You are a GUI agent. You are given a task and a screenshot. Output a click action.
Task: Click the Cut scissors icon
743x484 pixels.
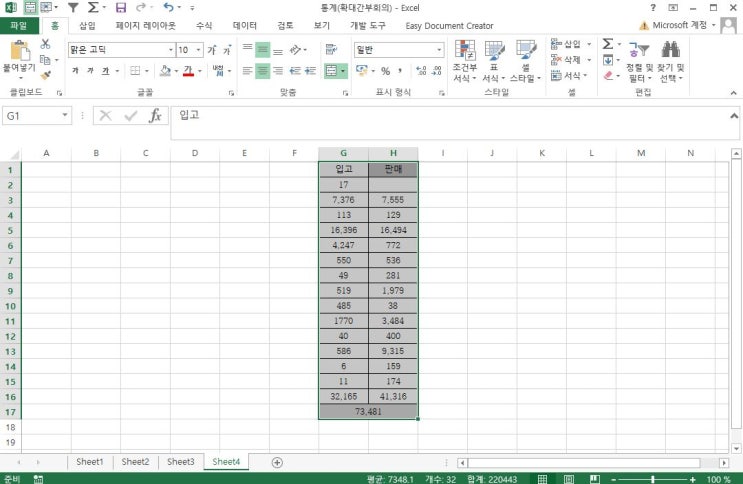[45, 44]
